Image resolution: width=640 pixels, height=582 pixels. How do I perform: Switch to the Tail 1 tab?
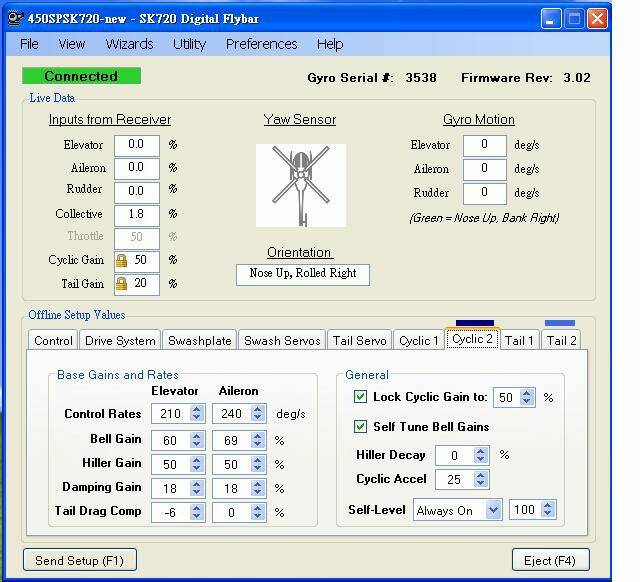[519, 340]
